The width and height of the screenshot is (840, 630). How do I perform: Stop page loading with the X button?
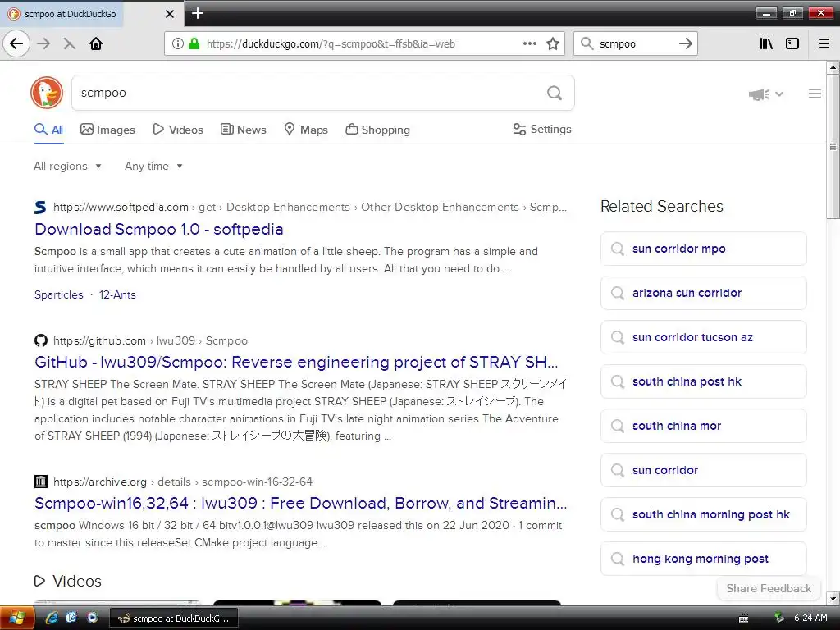[70, 44]
